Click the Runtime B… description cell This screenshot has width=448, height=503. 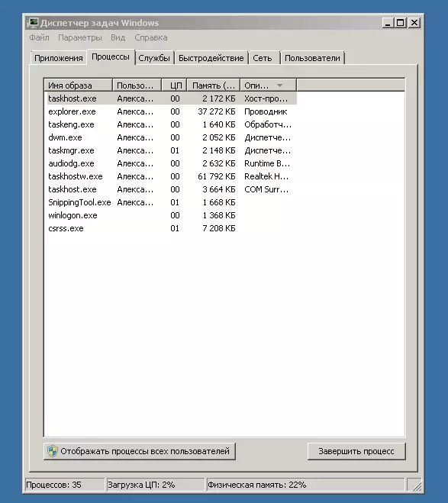pyautogui.click(x=267, y=163)
